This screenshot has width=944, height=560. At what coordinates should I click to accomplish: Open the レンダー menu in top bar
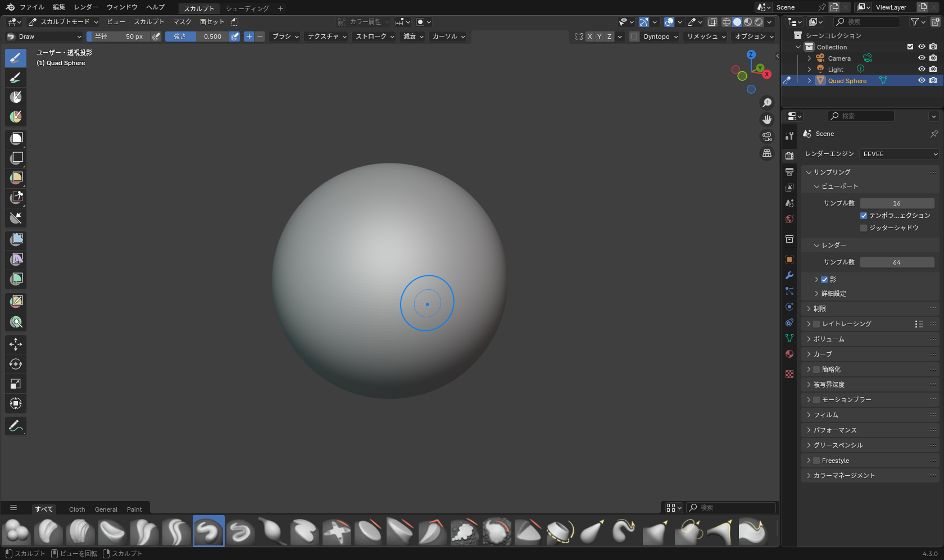[86, 7]
